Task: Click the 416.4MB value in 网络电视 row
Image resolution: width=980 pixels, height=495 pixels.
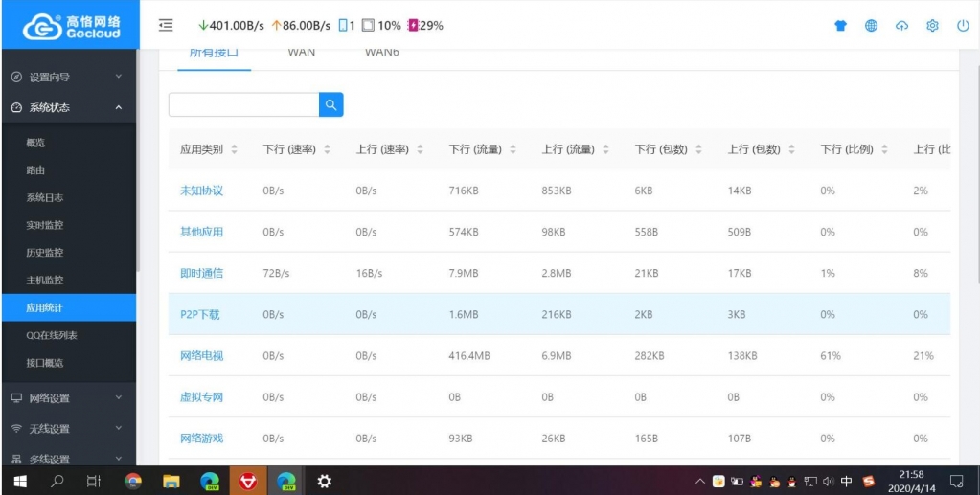Action: coord(469,355)
